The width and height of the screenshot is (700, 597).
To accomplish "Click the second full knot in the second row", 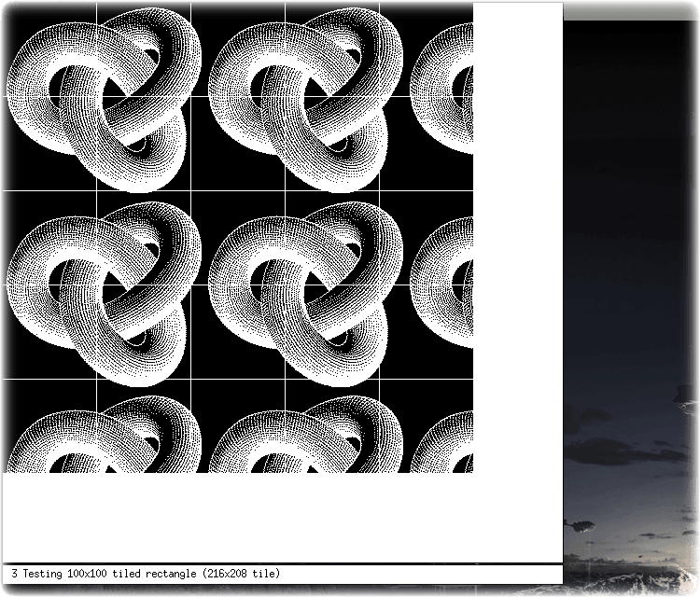I will click(305, 295).
